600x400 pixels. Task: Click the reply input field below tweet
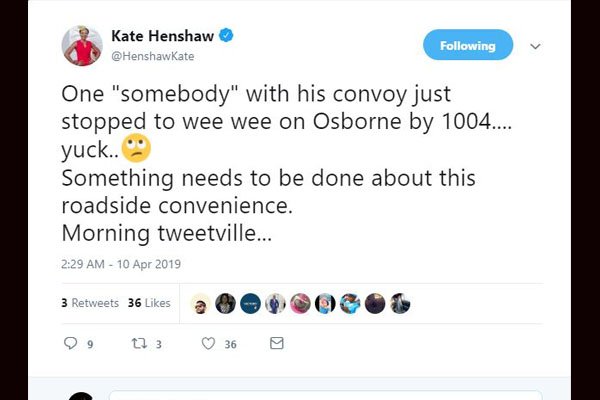point(325,395)
